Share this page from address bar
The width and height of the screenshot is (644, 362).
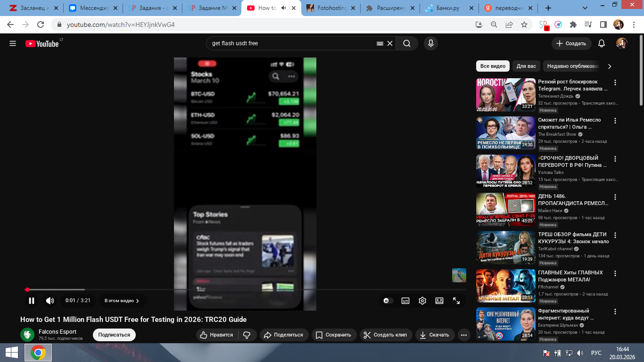click(509, 25)
